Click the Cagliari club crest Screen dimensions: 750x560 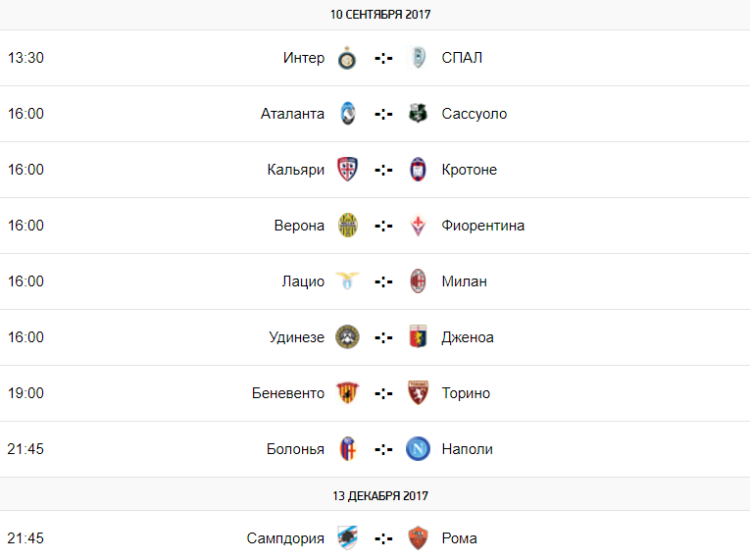point(347,170)
